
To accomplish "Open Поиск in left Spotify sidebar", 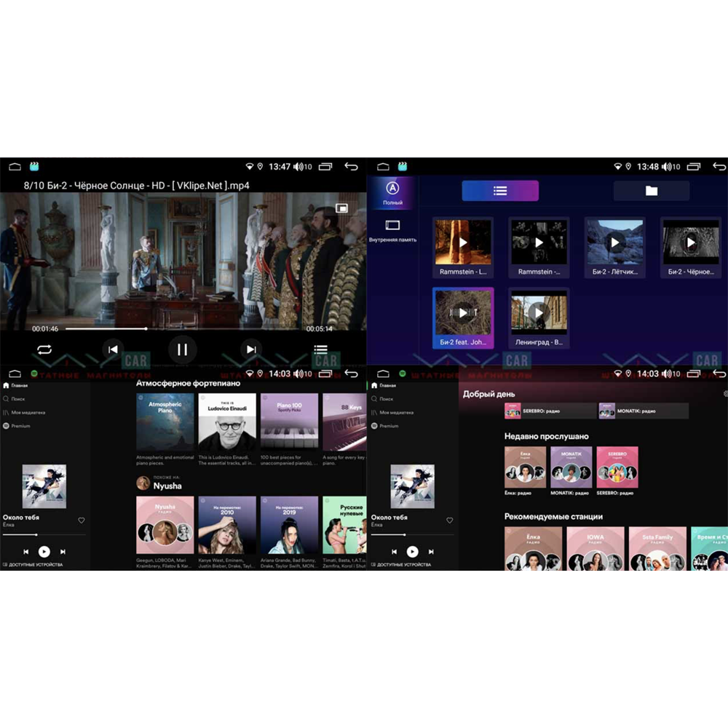I will pos(15,399).
